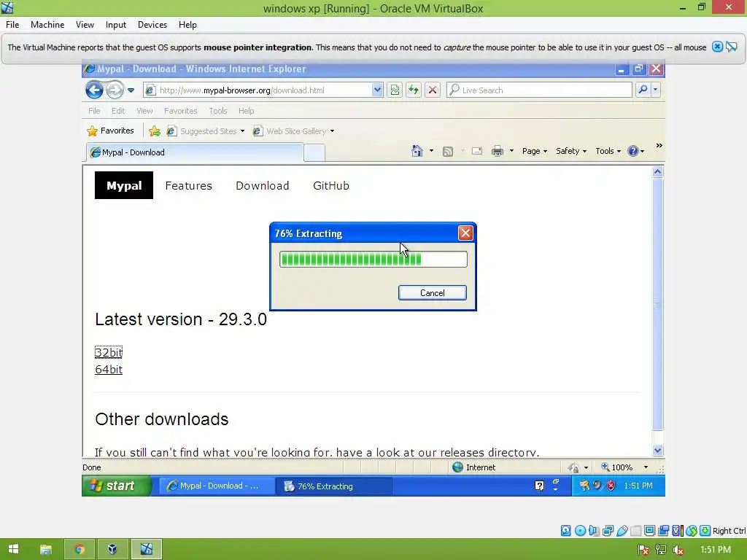Open the Features page link

(189, 186)
